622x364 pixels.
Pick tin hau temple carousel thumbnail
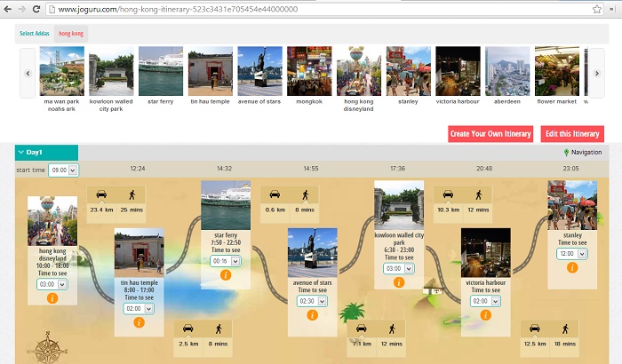(x=211, y=71)
